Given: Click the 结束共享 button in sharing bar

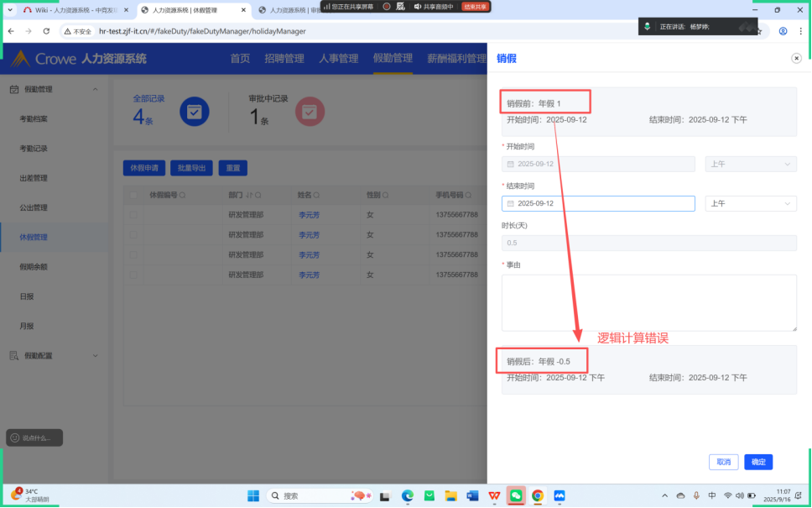Looking at the screenshot, I should [475, 7].
